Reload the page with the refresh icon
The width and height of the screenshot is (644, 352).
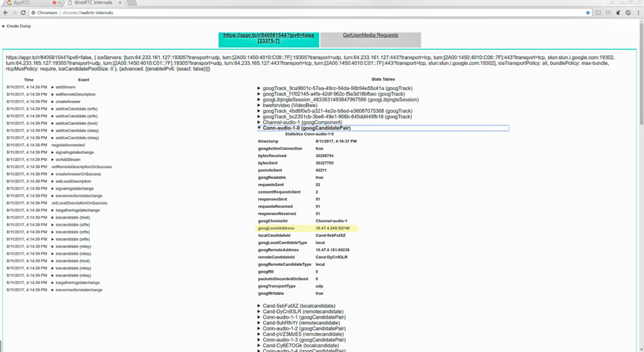(23, 12)
